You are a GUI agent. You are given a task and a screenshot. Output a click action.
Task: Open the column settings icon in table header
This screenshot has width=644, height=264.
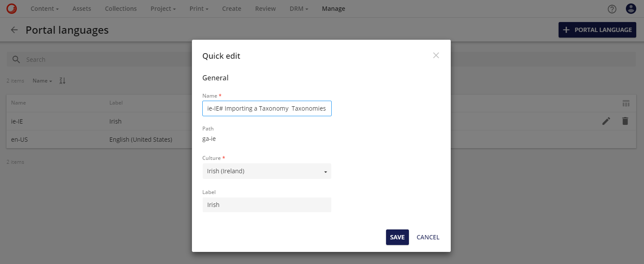[x=626, y=103]
